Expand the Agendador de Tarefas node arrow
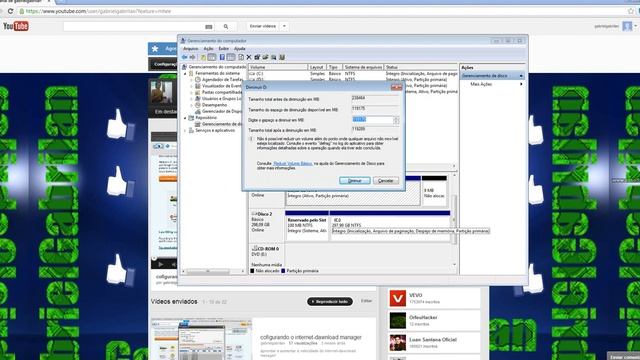The width and height of the screenshot is (640, 360). coord(192,80)
